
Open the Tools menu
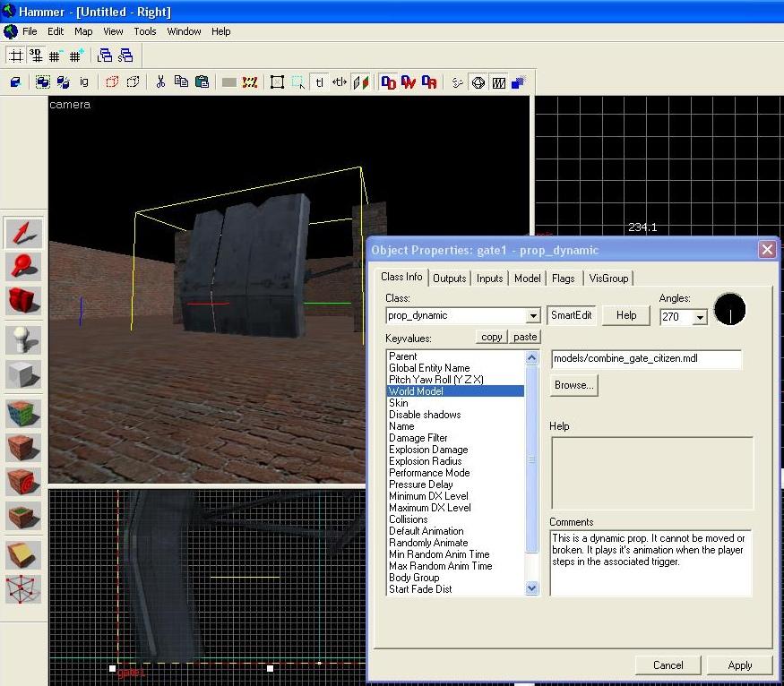(145, 31)
